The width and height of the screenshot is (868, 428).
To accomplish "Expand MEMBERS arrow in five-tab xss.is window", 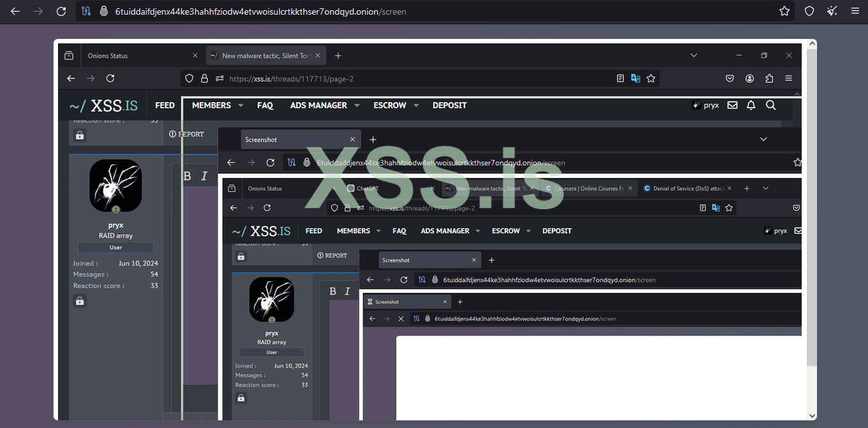I will coord(379,231).
